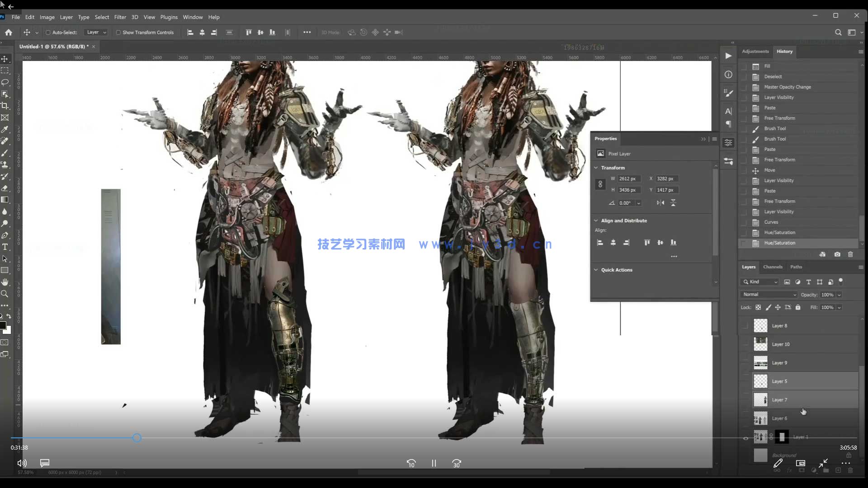Select the Curves history state
This screenshot has height=488, width=868.
771,222
